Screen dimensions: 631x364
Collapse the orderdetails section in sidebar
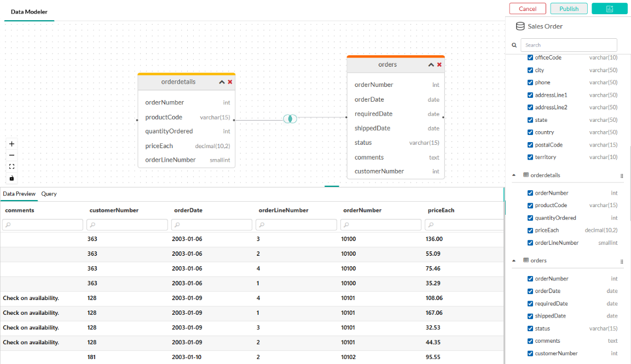pyautogui.click(x=514, y=175)
